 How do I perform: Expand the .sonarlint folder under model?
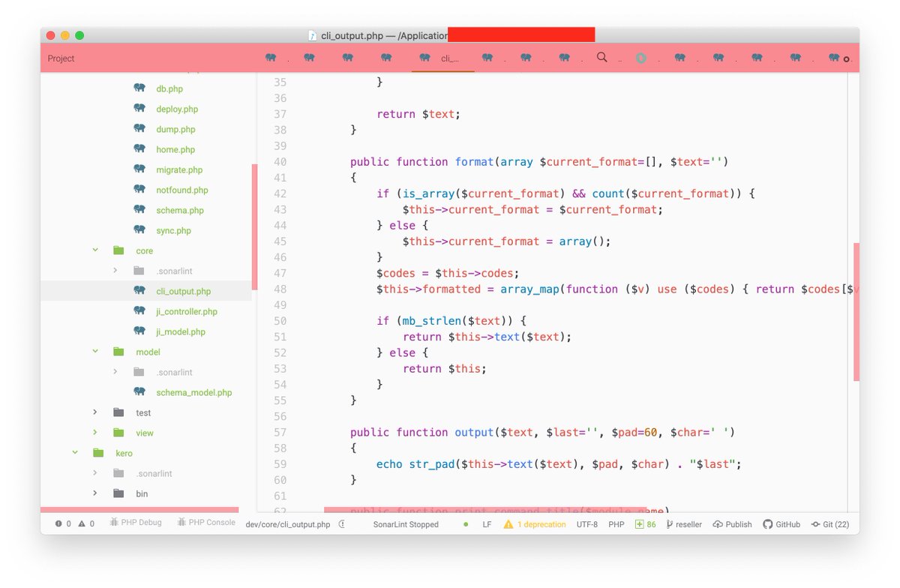[x=115, y=372]
